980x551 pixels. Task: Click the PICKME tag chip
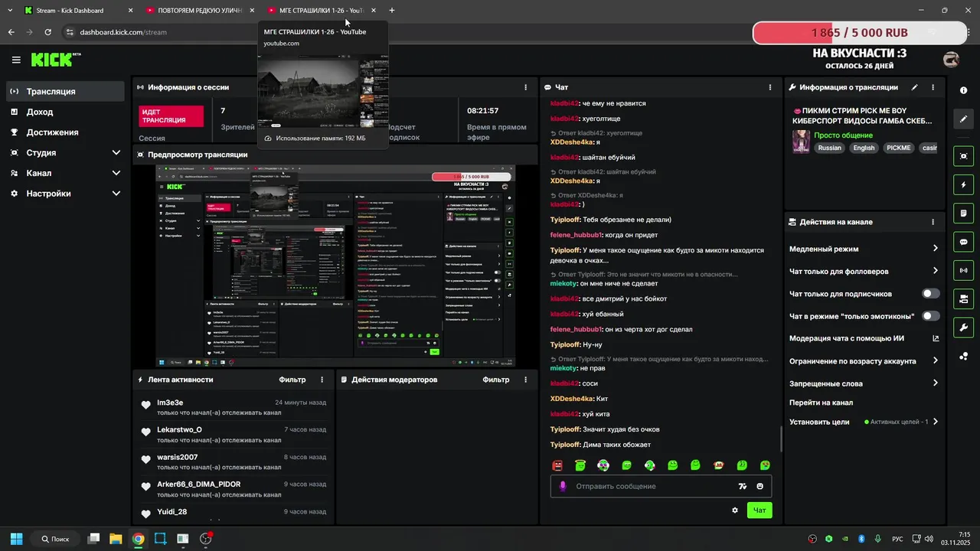point(899,148)
